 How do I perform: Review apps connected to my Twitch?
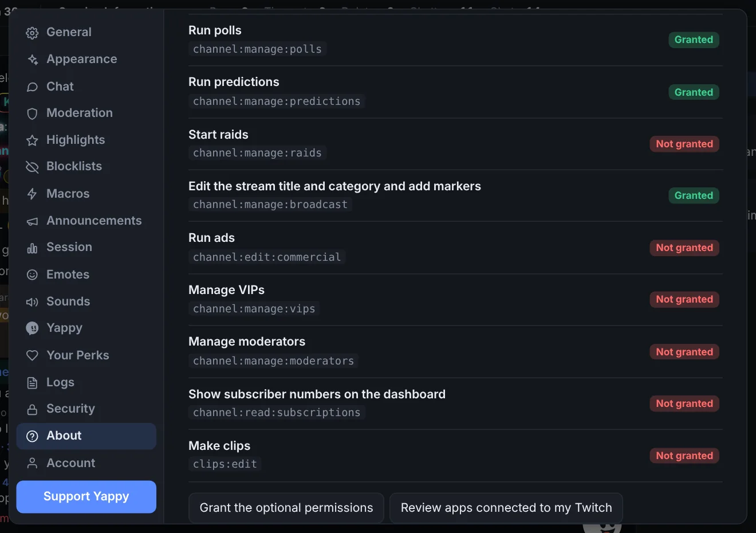(x=506, y=508)
